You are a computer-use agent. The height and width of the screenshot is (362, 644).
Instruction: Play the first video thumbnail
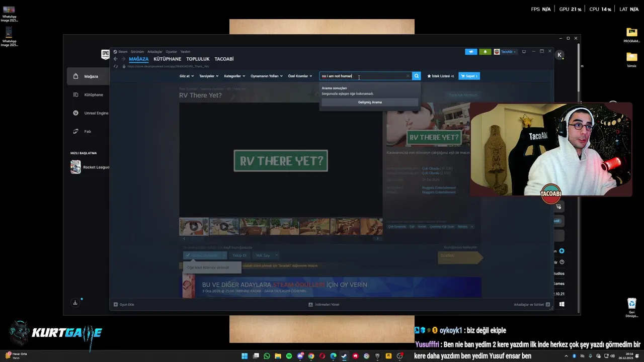[x=194, y=226]
